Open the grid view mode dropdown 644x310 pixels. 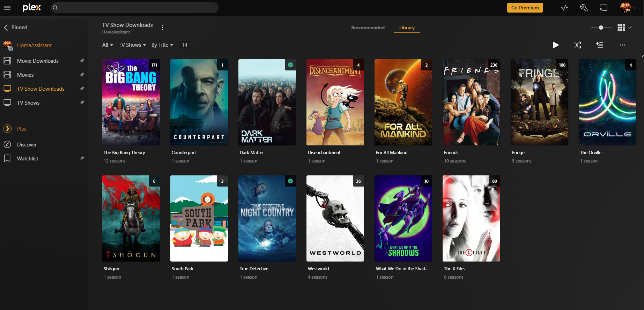[x=624, y=28]
